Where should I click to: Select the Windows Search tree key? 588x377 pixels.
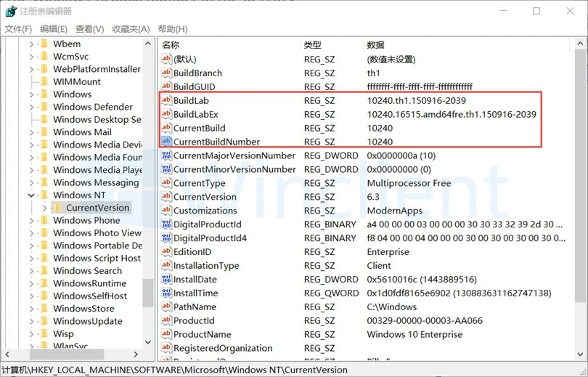pos(87,271)
